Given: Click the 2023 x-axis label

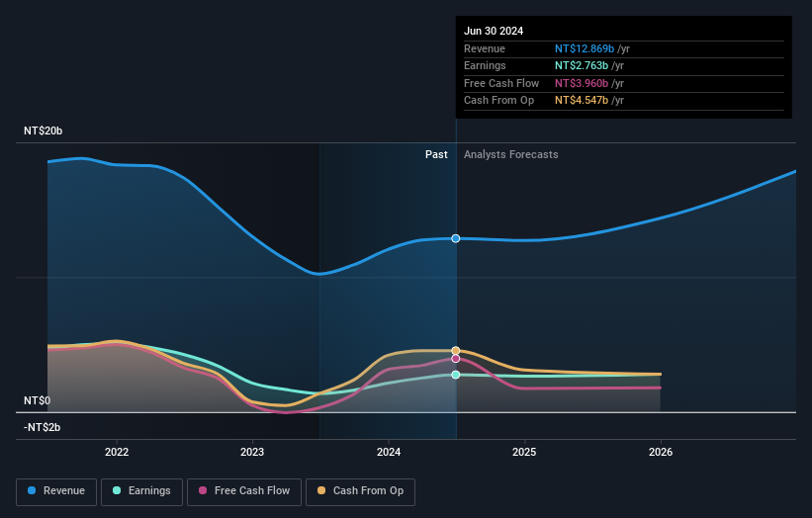Looking at the screenshot, I should click(252, 452).
